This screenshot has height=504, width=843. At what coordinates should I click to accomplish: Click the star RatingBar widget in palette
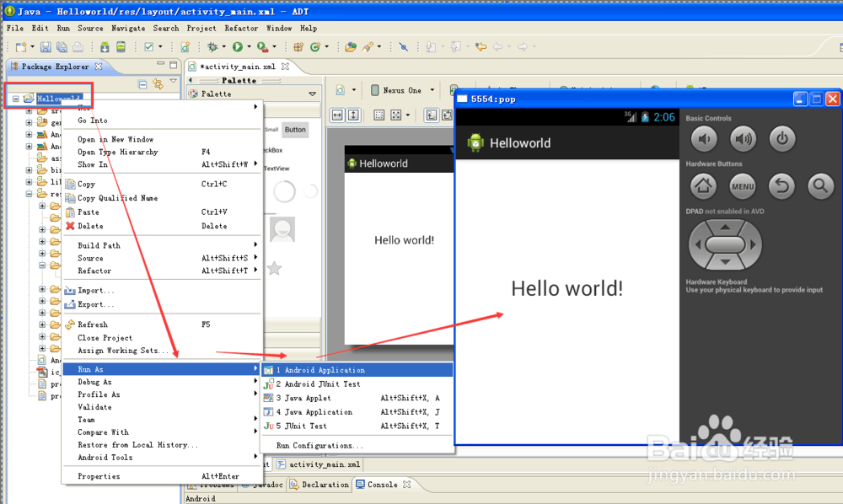click(x=274, y=268)
